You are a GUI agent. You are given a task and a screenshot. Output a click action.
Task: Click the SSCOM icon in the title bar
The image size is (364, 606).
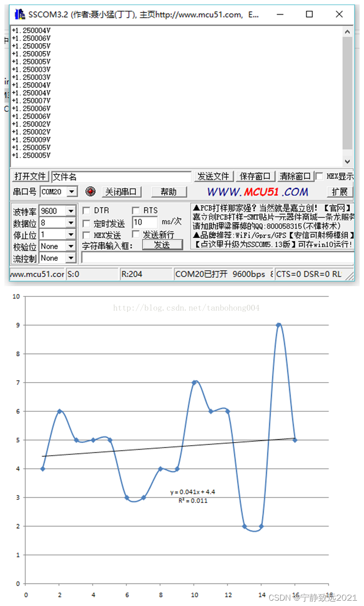tap(20, 14)
